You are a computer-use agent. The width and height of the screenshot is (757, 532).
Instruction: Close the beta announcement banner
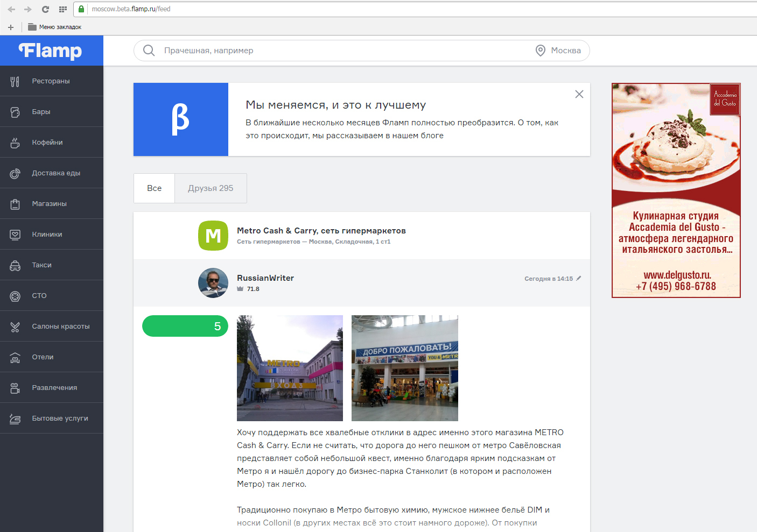click(x=579, y=94)
